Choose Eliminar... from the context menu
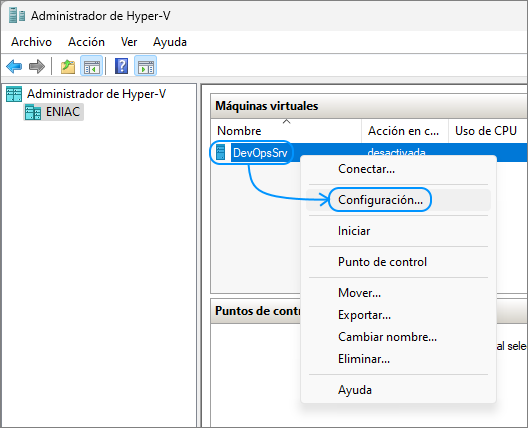The height and width of the screenshot is (428, 528). [398, 359]
